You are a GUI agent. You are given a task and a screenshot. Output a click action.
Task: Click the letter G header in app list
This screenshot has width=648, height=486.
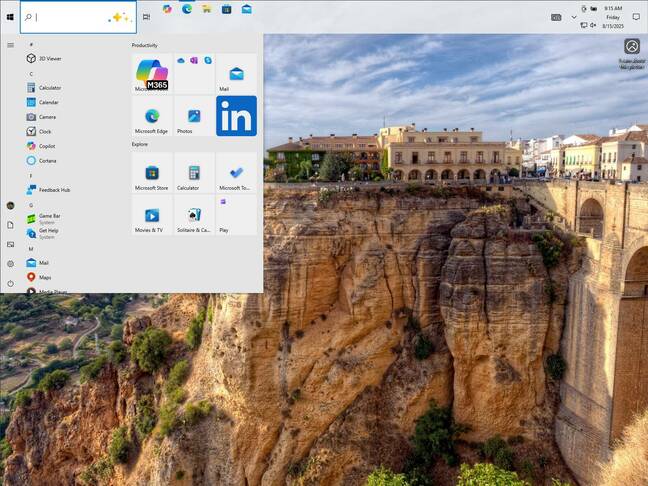click(x=31, y=205)
